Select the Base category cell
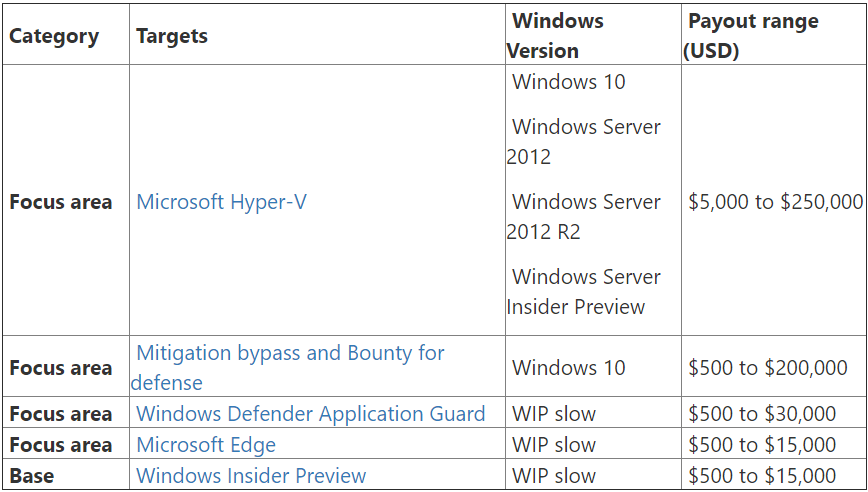Screen dimensions: 868x492 point(31,476)
